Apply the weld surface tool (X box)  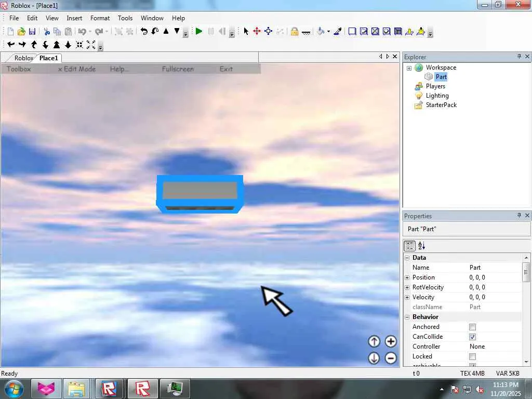pyautogui.click(x=375, y=32)
